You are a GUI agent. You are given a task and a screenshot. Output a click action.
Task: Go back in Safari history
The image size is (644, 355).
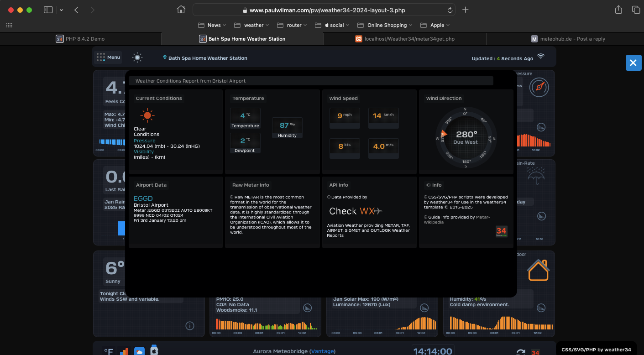pyautogui.click(x=76, y=10)
